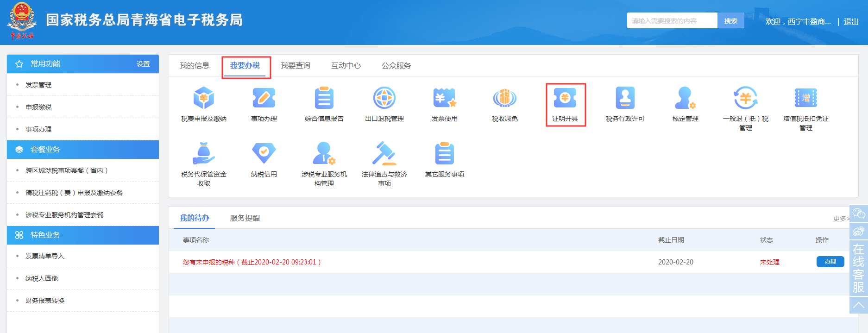The width and height of the screenshot is (868, 333).
Task: Switch to 我要查询 tab
Action: click(296, 66)
